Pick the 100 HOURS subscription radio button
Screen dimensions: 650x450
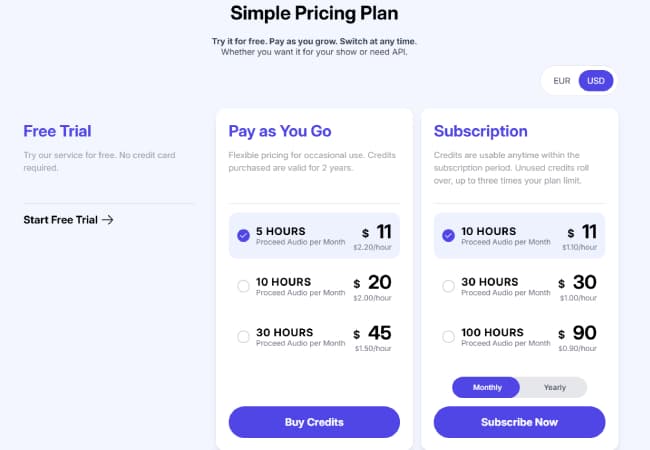coord(448,337)
